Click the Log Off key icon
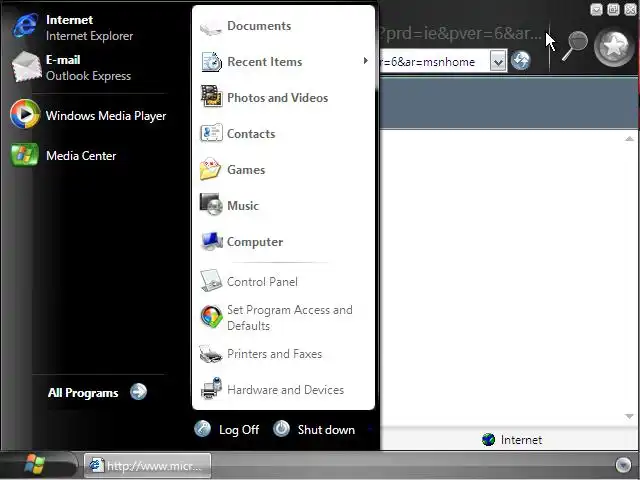The width and height of the screenshot is (640, 480). point(202,429)
